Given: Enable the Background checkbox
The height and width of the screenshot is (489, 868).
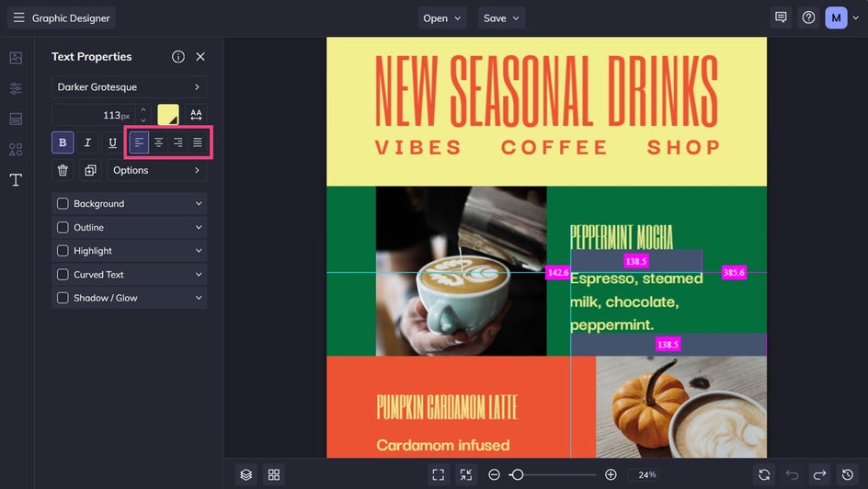Looking at the screenshot, I should click(x=63, y=203).
